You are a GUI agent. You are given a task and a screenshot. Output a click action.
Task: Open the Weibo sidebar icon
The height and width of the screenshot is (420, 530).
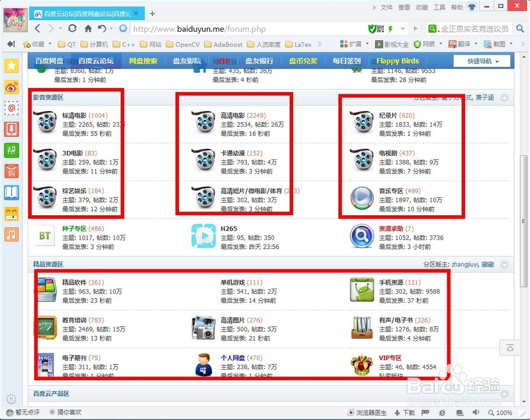(12, 87)
